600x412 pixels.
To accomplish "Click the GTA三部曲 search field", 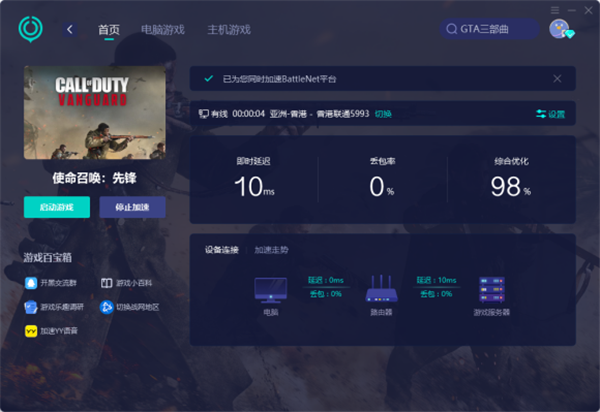I will (x=489, y=29).
